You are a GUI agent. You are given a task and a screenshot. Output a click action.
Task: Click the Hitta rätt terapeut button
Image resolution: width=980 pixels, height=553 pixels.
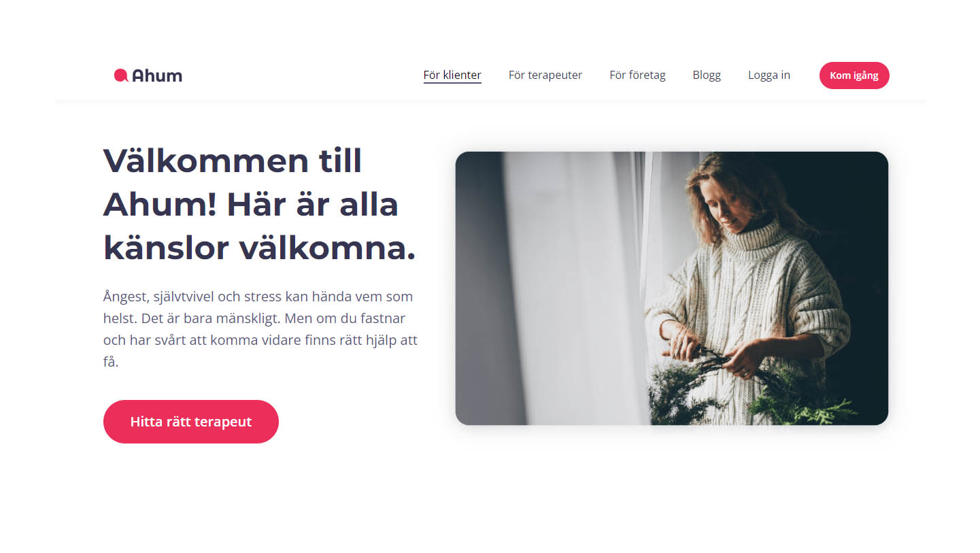pos(191,422)
